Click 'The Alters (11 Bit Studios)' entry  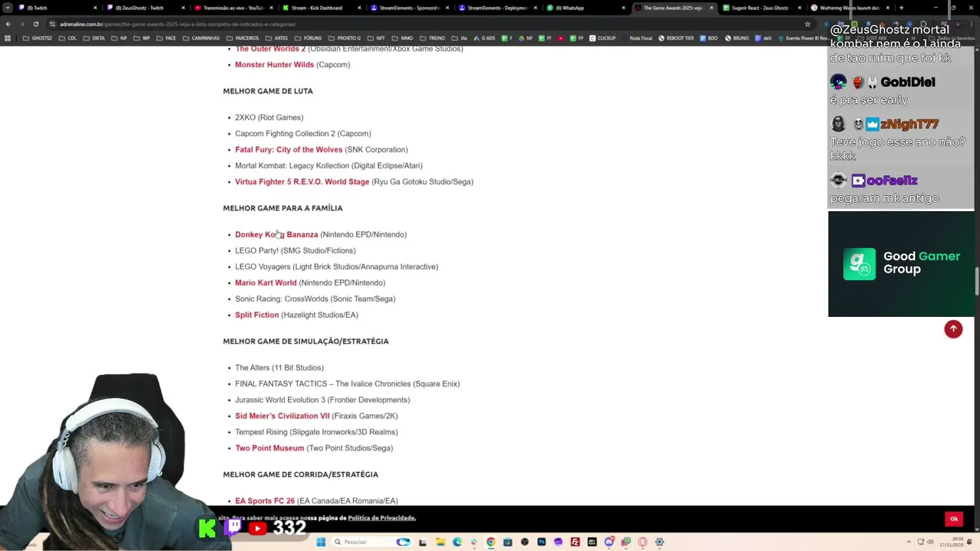pyautogui.click(x=279, y=367)
